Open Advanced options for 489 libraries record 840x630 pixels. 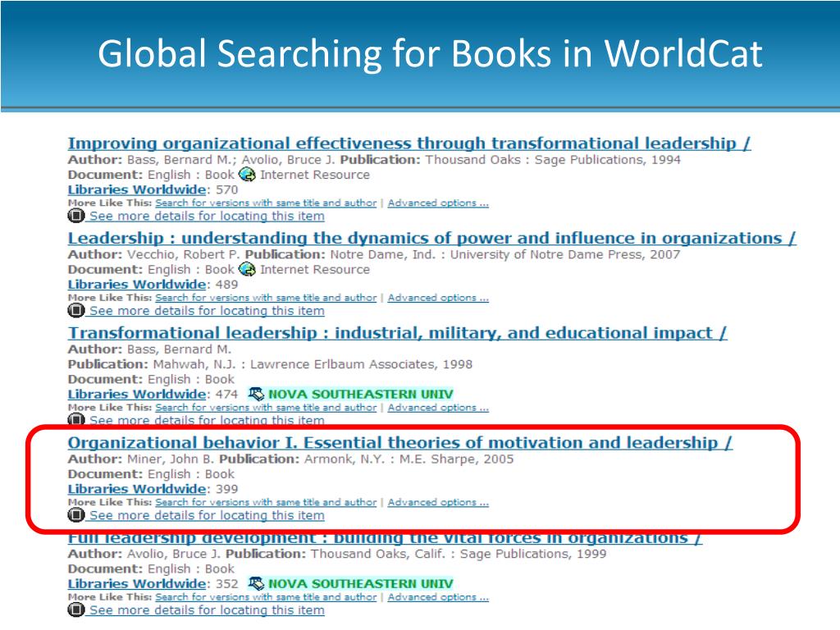coord(438,299)
